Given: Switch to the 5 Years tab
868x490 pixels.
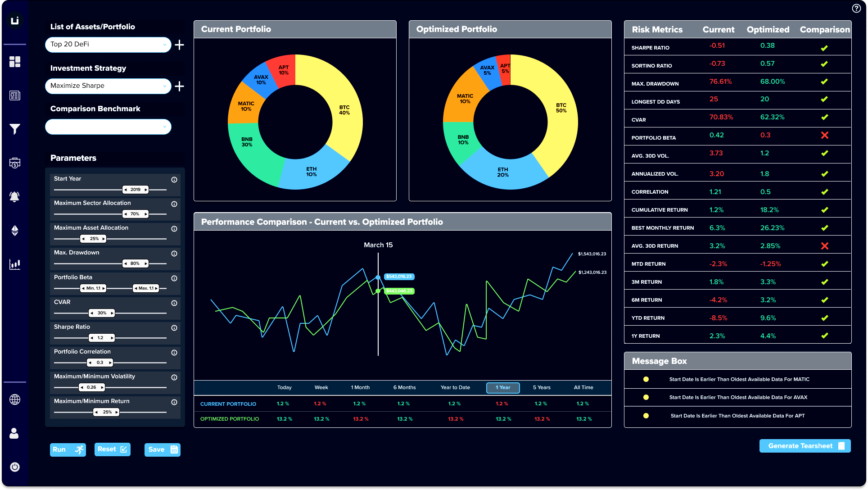Looking at the screenshot, I should (x=541, y=387).
